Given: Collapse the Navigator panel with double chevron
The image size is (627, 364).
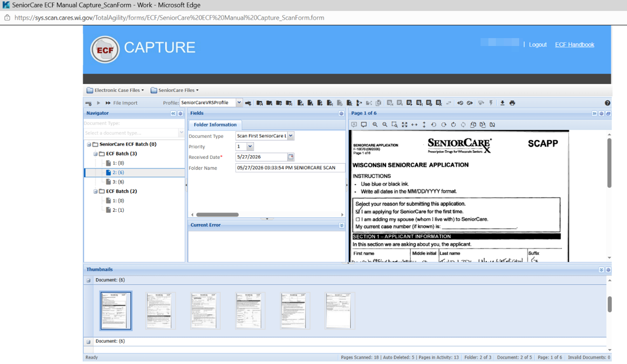Looking at the screenshot, I should (x=173, y=113).
